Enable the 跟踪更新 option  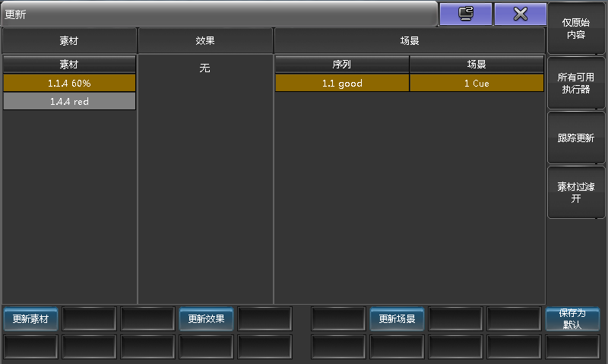576,138
